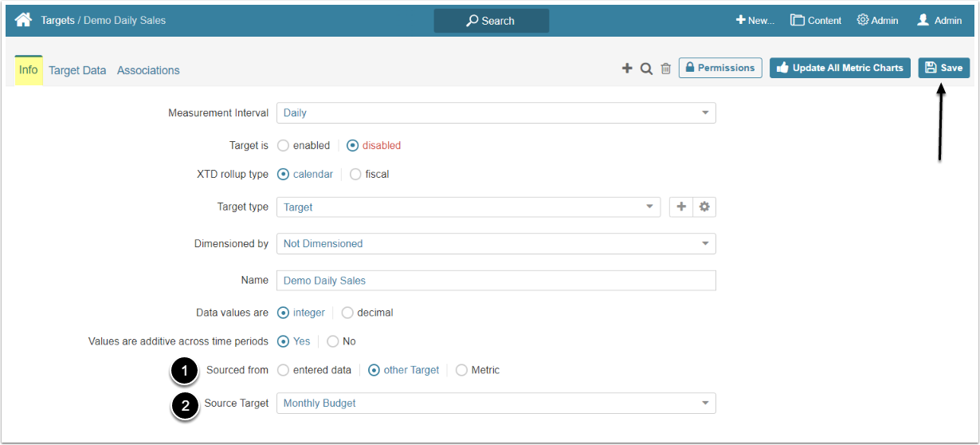The height and width of the screenshot is (445, 980).
Task: Click the Targets breadcrumb link
Action: point(57,20)
